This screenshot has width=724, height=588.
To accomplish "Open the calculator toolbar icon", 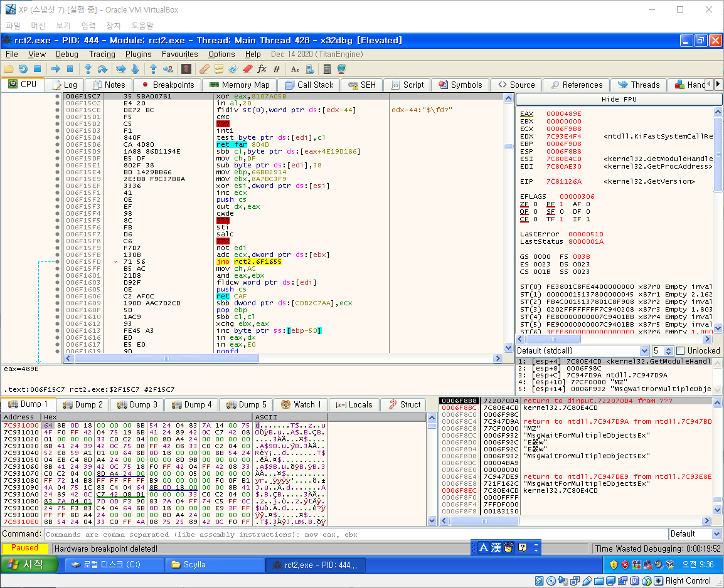I will coord(327,69).
